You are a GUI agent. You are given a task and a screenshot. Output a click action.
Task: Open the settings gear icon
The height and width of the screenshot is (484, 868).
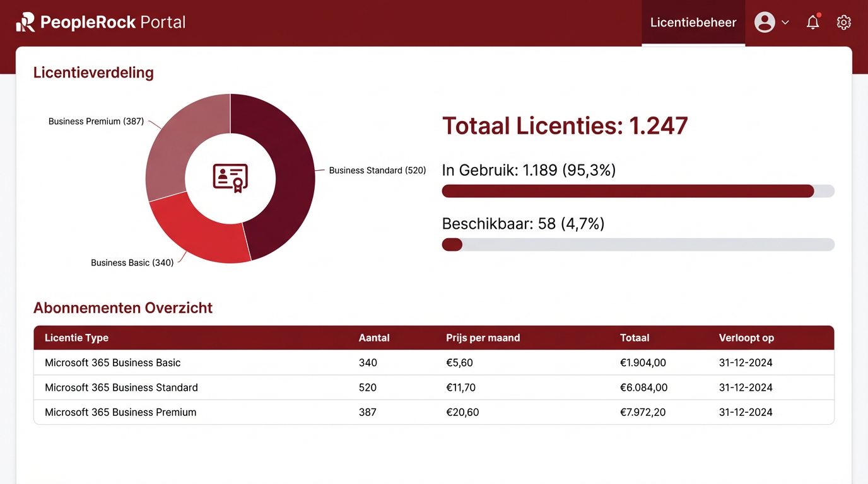coord(843,21)
